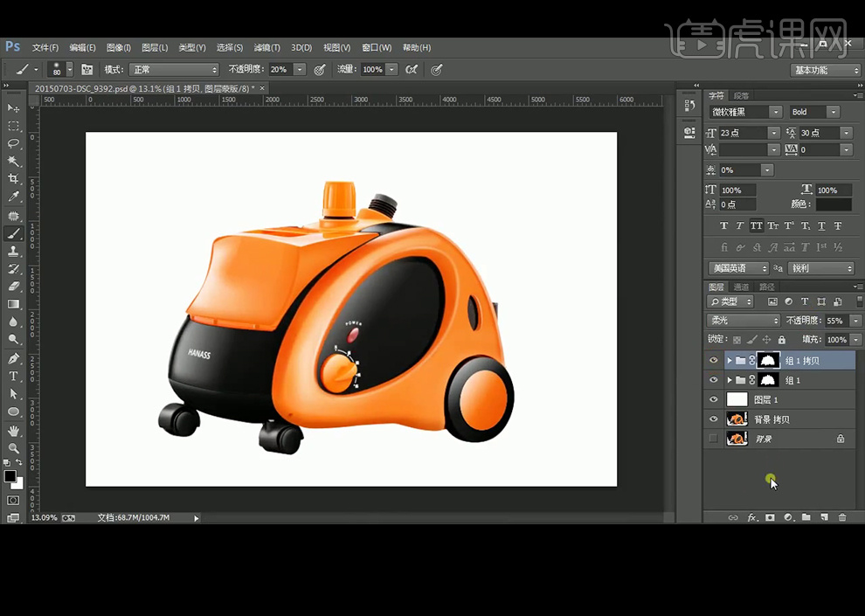Delete layer using the trash icon
Image resolution: width=865 pixels, height=616 pixels.
(842, 517)
